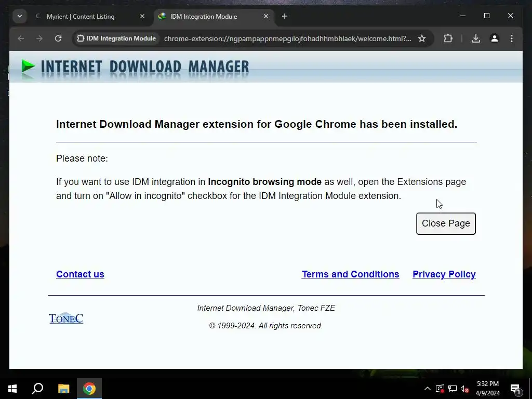532x399 pixels.
Task: Close the Myrient Content Listing tab
Action: 142,16
